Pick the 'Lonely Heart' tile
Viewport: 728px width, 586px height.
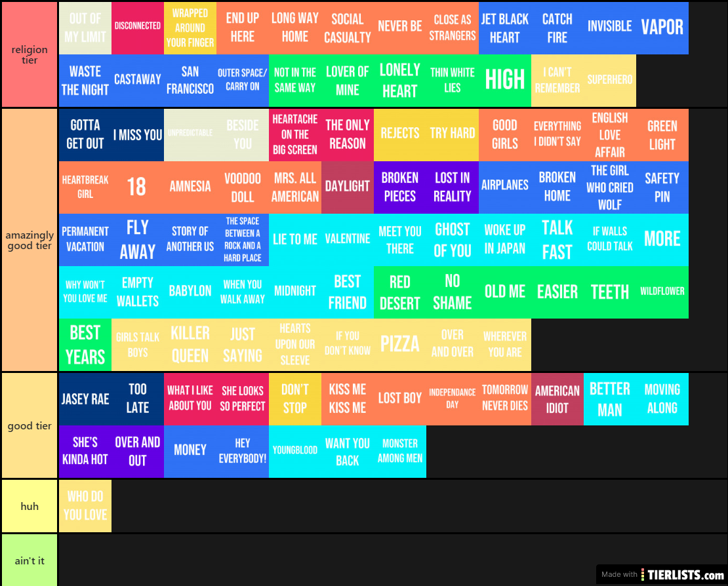pyautogui.click(x=400, y=81)
